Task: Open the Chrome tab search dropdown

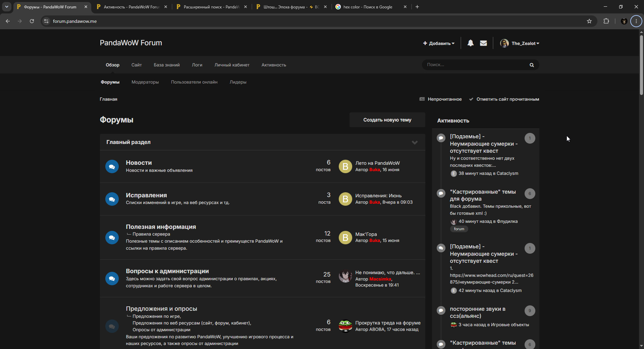Action: (x=7, y=7)
